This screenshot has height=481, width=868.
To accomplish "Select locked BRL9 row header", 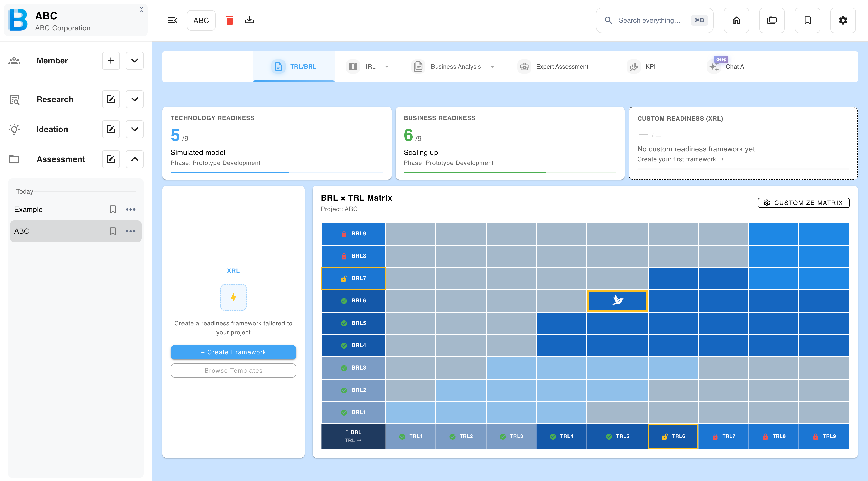I will click(353, 234).
